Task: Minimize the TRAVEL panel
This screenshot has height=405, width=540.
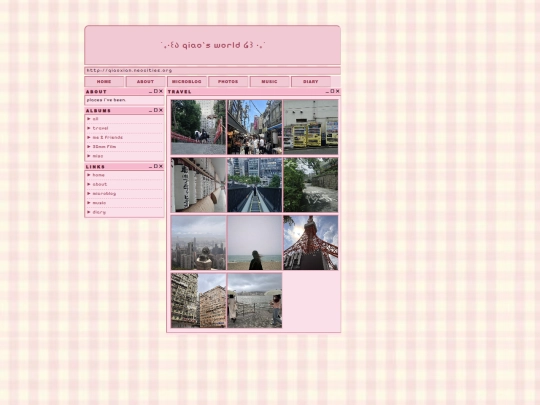Action: [x=327, y=92]
